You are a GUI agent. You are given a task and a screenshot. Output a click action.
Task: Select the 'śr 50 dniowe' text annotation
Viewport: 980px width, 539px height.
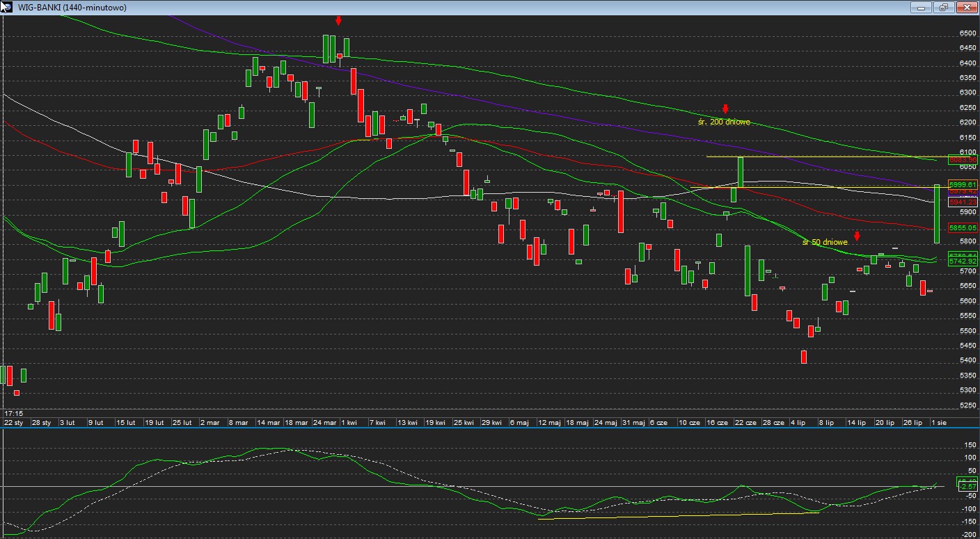(x=825, y=242)
